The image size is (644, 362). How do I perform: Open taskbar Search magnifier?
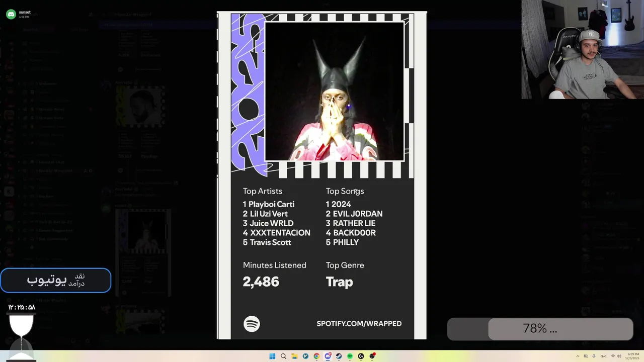pyautogui.click(x=283, y=356)
